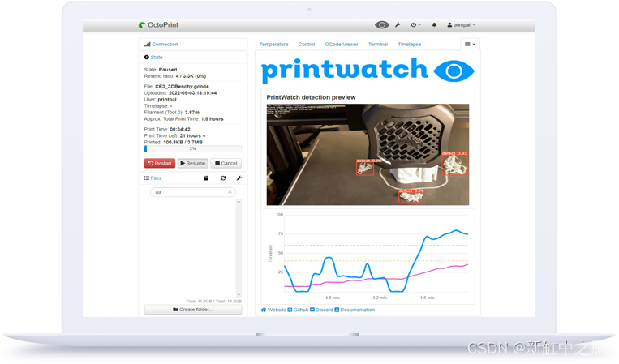Viewport: 619px width, 364px height.
Task: Open the PrintWatch eye icon in navbar
Action: tap(382, 25)
